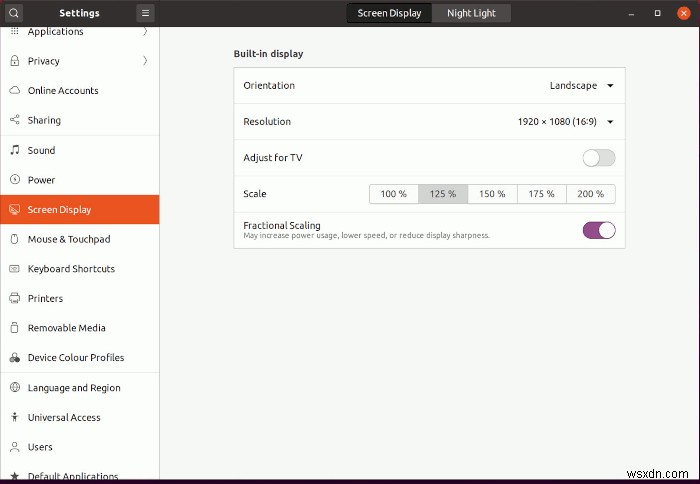This screenshot has height=484, width=700.
Task: Select the Screen Display header tab
Action: [x=389, y=13]
